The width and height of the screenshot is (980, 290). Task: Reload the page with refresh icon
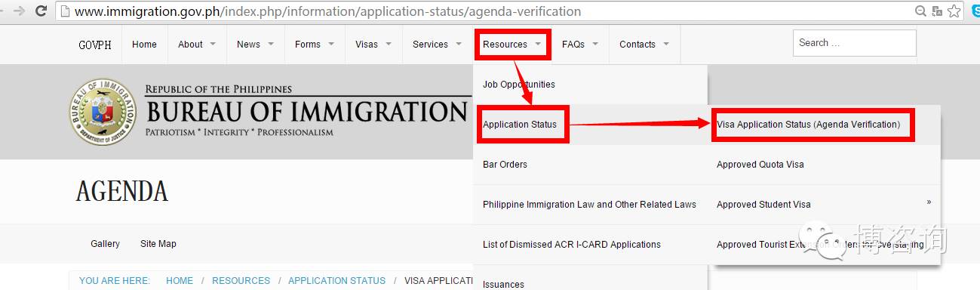click(41, 11)
